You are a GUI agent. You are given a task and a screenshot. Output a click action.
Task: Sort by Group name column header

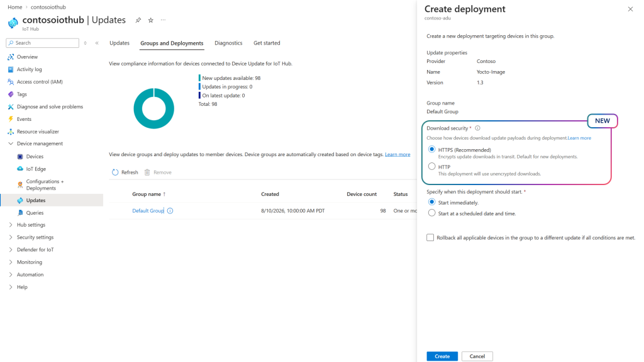(x=148, y=194)
